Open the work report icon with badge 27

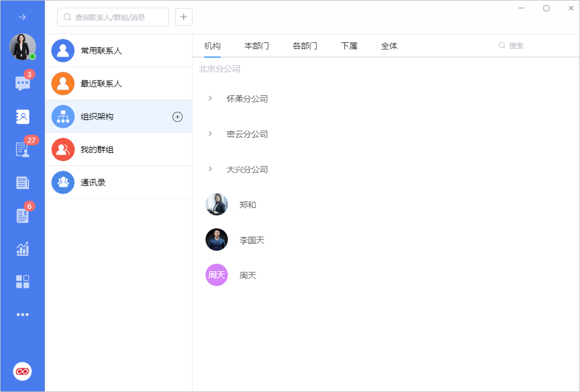[x=22, y=150]
